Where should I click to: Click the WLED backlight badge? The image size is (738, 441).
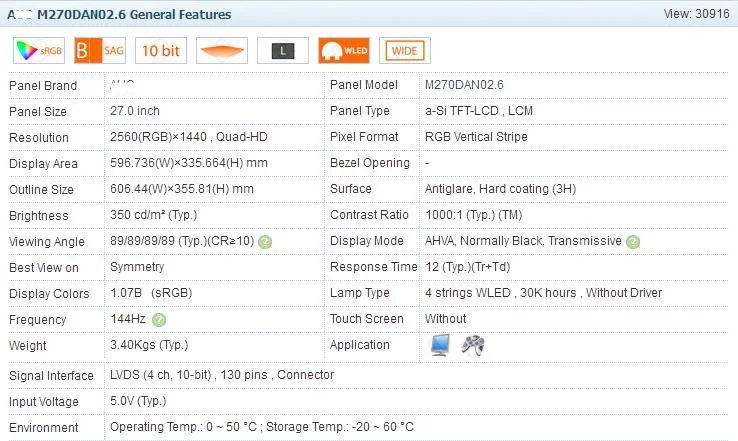click(x=343, y=50)
